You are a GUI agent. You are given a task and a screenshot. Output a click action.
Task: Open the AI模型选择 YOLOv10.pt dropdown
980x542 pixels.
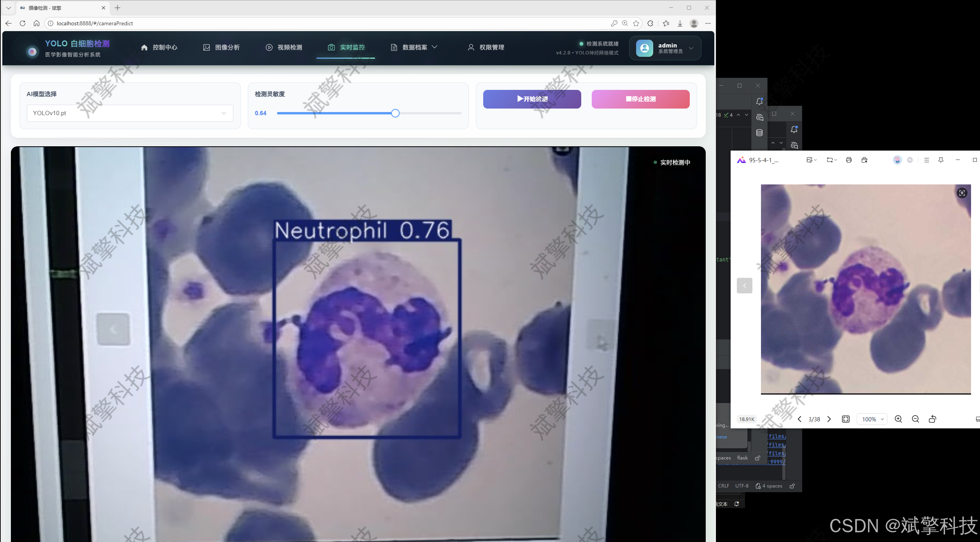click(x=130, y=113)
